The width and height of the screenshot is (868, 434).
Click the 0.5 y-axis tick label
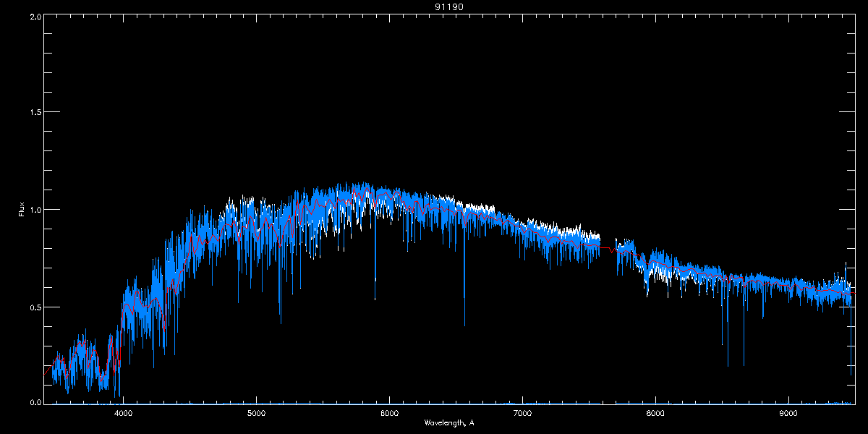point(33,307)
